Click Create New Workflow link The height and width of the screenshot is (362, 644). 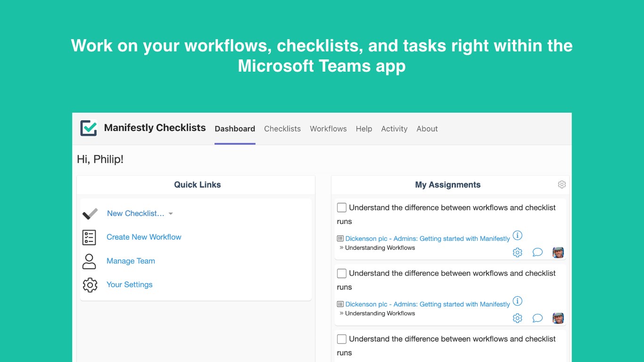(x=144, y=237)
